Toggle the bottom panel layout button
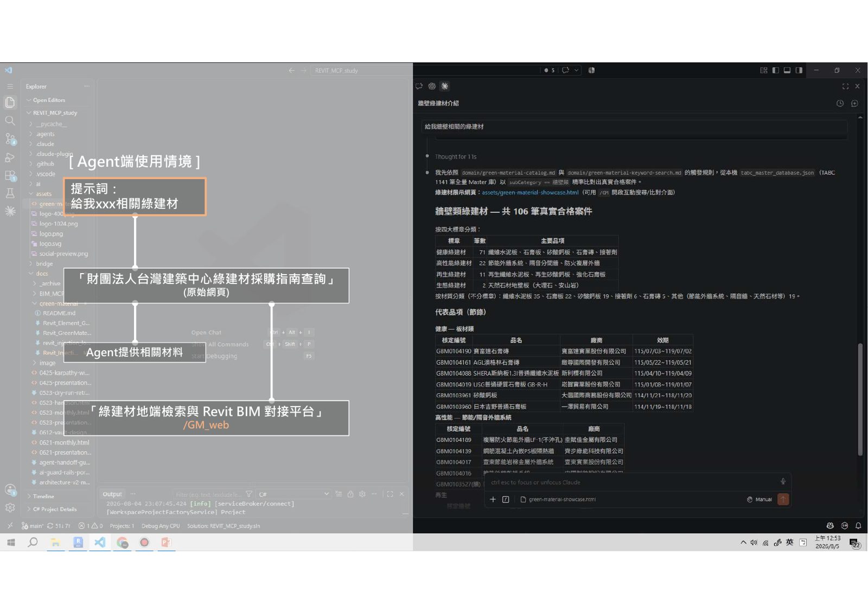The height and width of the screenshot is (614, 868). tap(787, 70)
